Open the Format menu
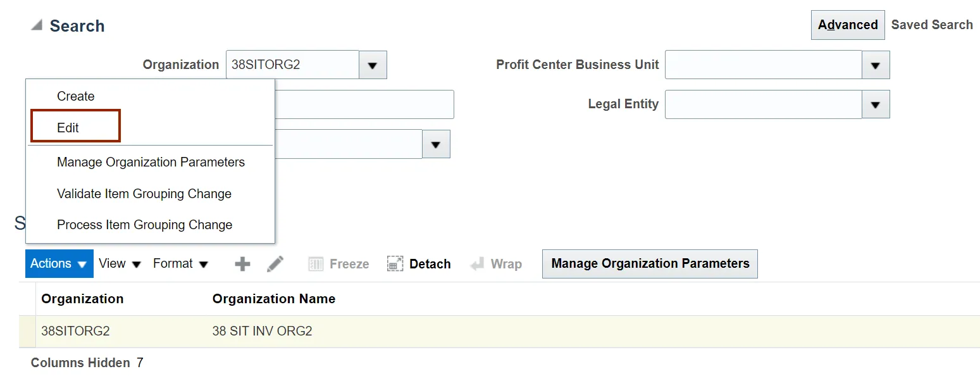This screenshot has height=376, width=980. [x=180, y=264]
